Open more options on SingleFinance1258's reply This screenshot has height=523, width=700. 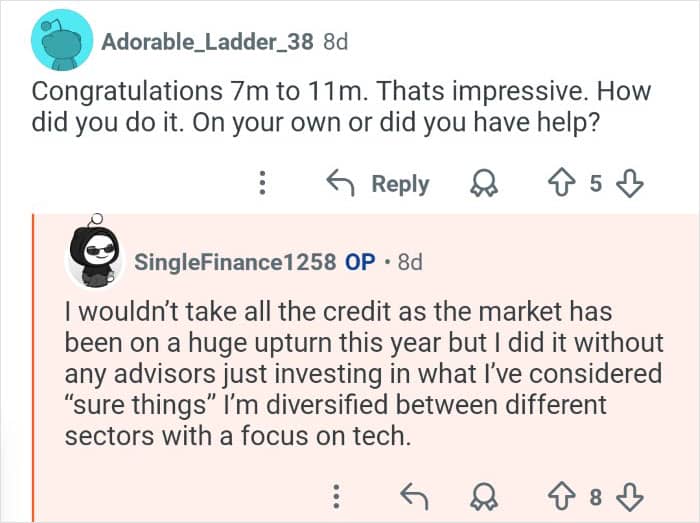click(337, 496)
